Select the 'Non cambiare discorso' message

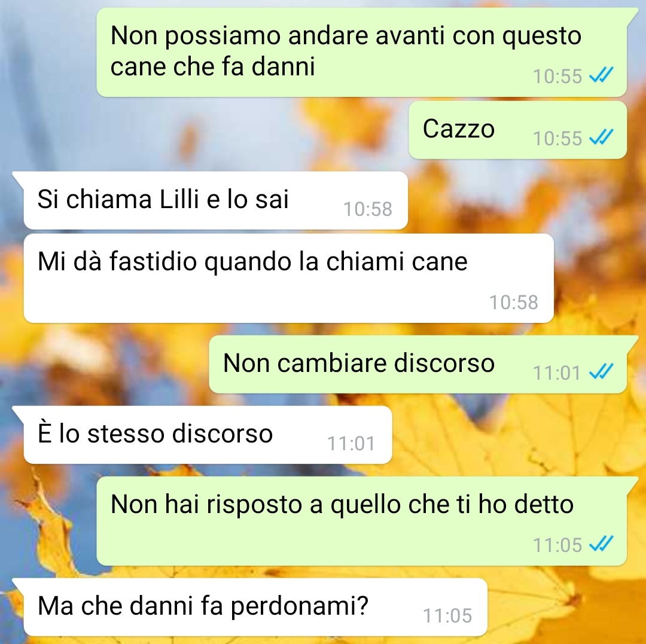coord(418,364)
